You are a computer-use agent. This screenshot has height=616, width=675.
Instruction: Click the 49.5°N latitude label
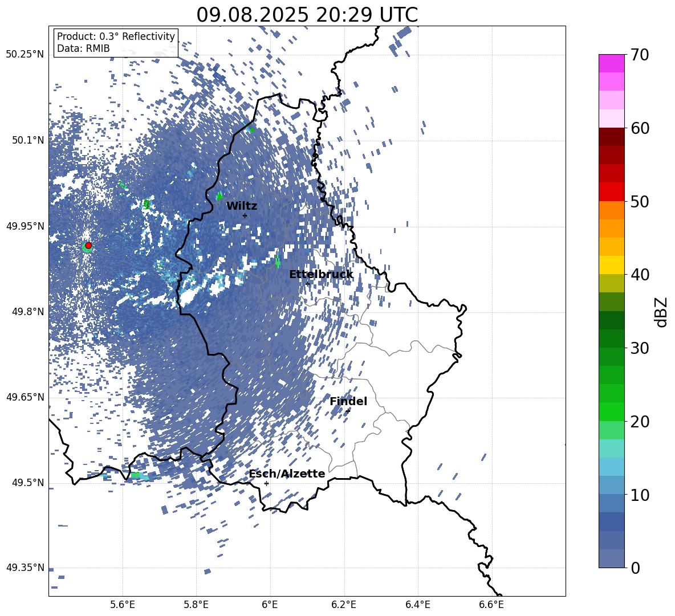click(x=28, y=483)
